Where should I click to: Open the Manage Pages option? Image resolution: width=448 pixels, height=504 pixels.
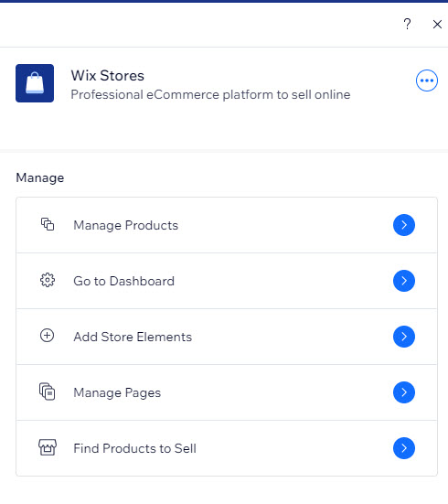pos(227,392)
